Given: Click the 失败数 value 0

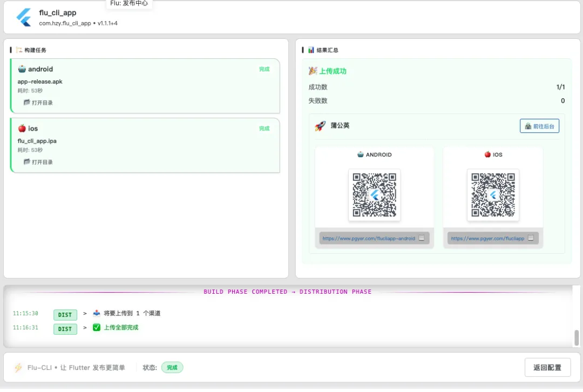Looking at the screenshot, I should click(x=562, y=101).
